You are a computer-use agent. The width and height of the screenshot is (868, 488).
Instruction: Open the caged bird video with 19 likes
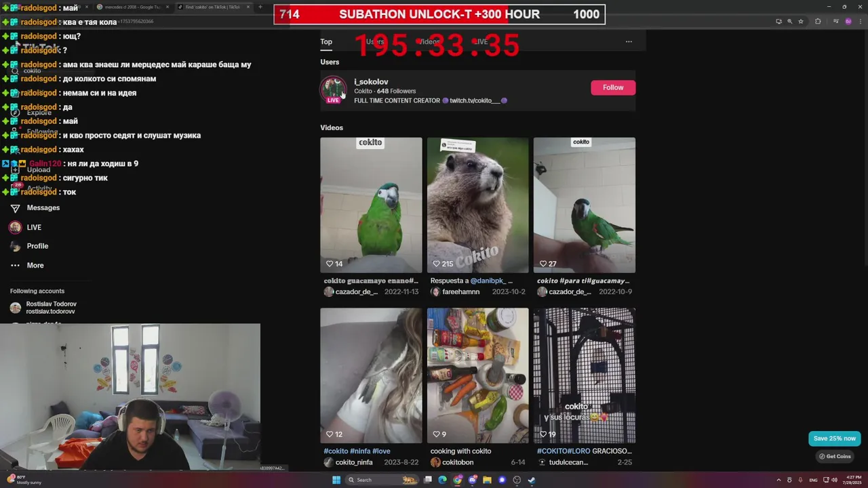tap(584, 375)
